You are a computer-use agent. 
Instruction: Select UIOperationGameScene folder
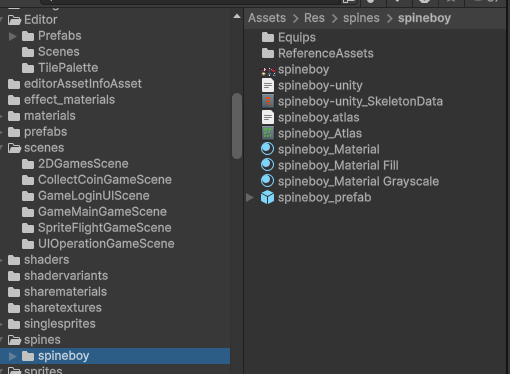(106, 244)
